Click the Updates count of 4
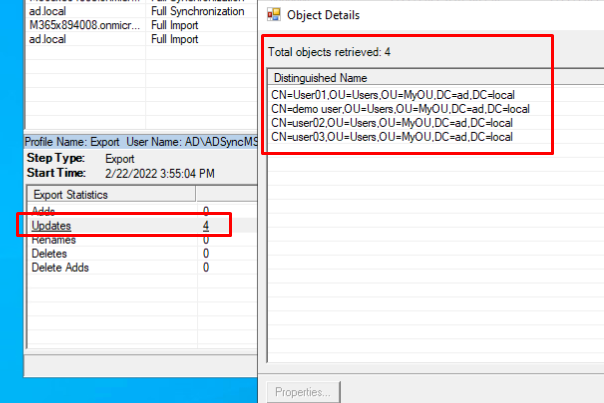 point(206,226)
